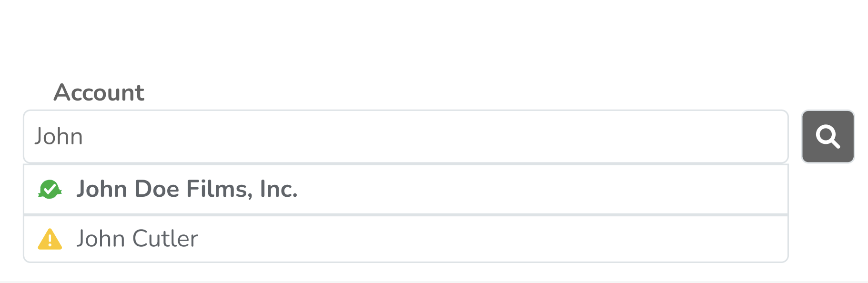The image size is (868, 283).
Task: Click the text 'John' in the input
Action: (x=59, y=137)
